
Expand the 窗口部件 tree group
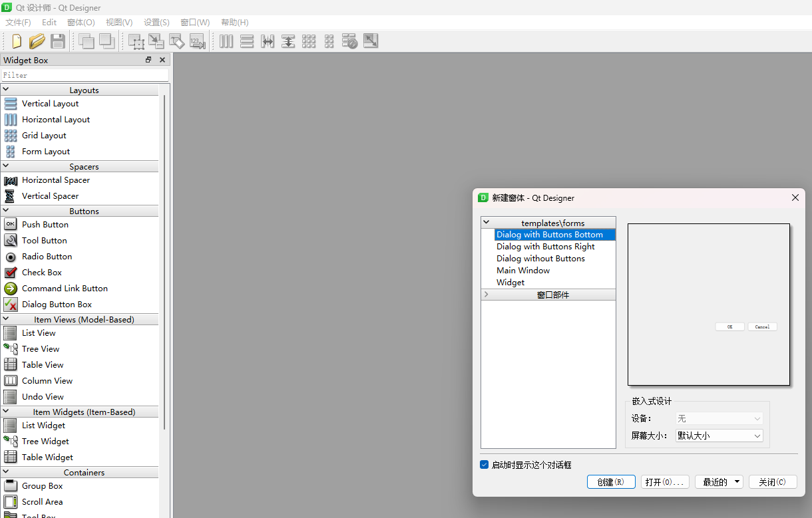tap(486, 295)
